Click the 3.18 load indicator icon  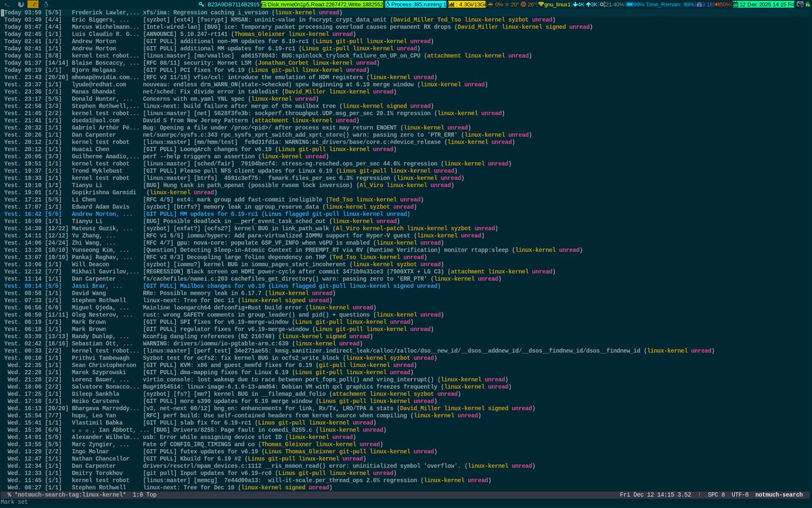click(698, 4)
